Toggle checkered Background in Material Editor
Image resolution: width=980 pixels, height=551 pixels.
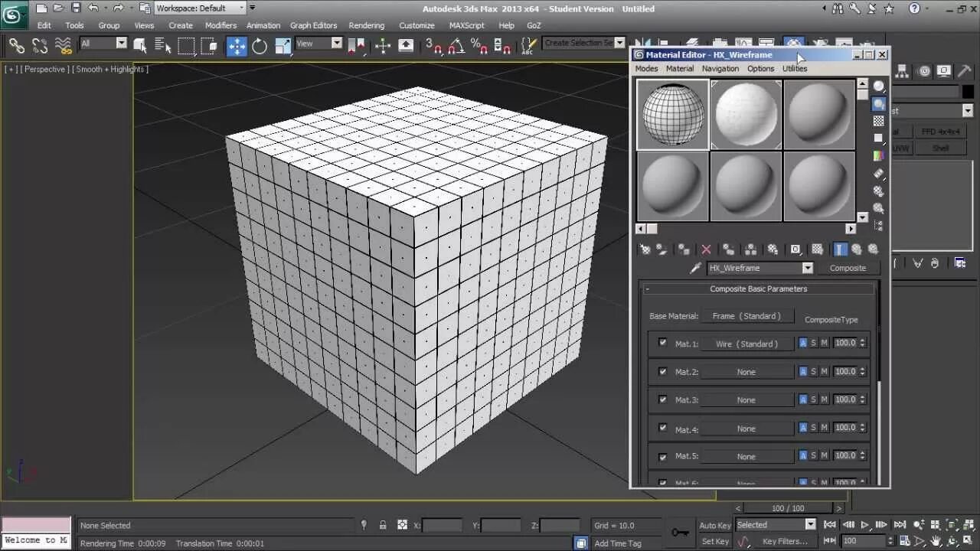878,121
